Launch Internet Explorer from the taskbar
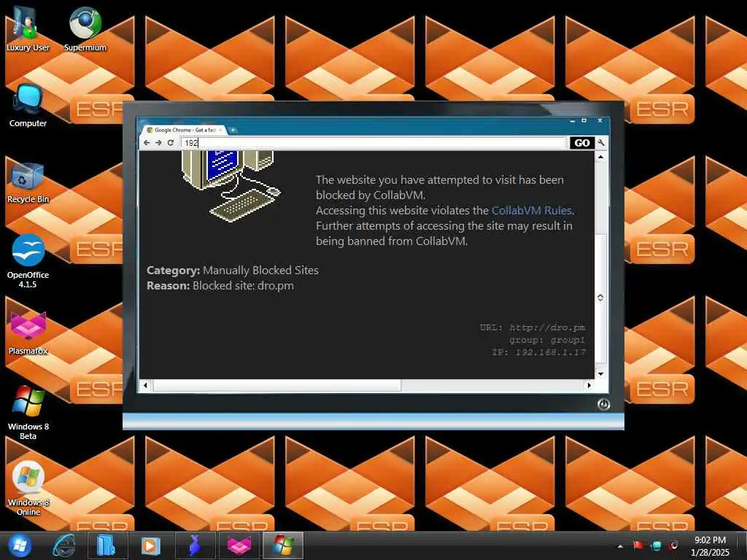The image size is (747, 560). click(64, 545)
